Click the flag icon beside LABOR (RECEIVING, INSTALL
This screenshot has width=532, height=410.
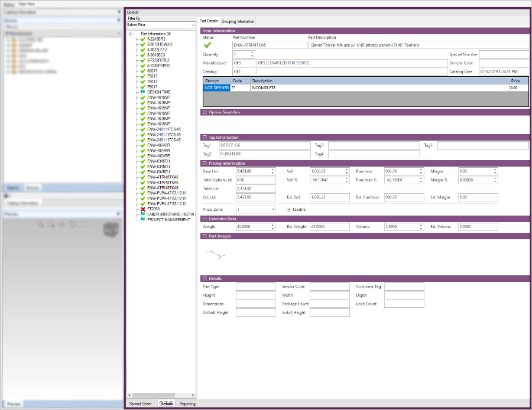pos(143,214)
